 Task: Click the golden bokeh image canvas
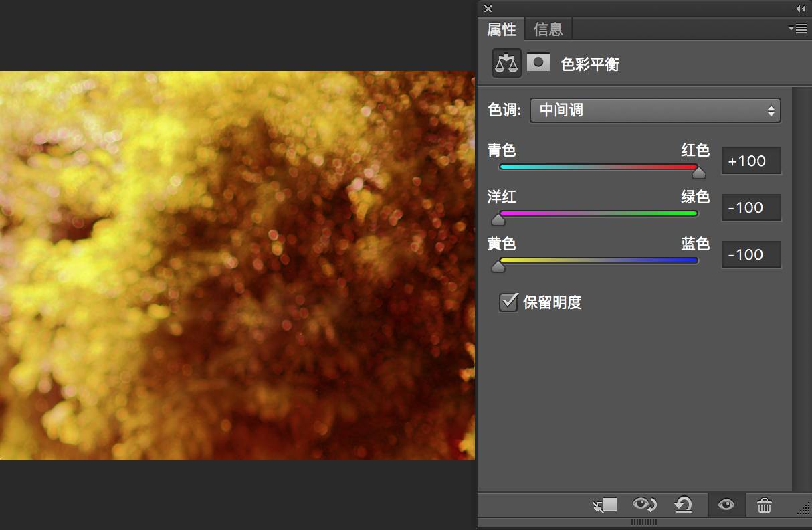click(237, 266)
